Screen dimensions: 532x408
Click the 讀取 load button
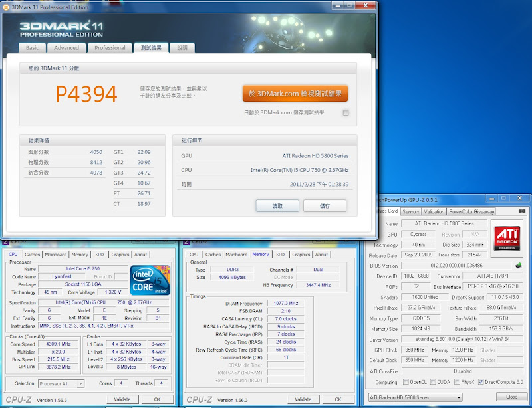click(277, 206)
